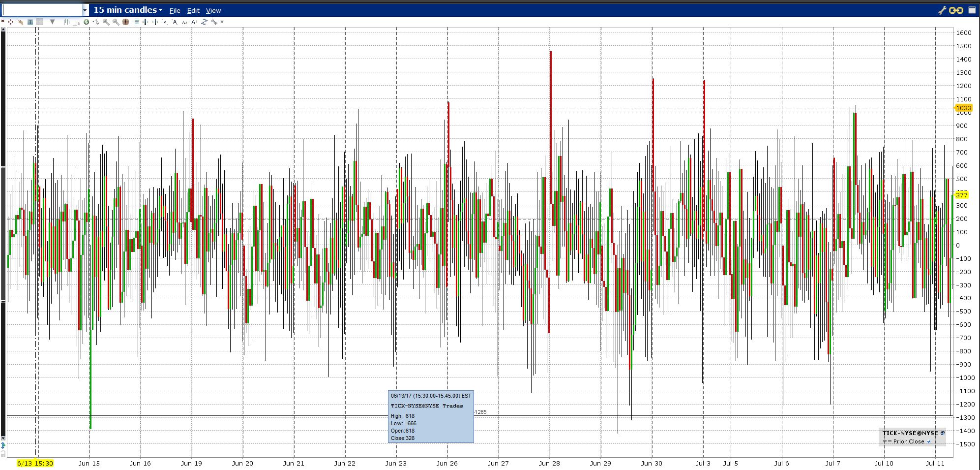Image resolution: width=980 pixels, height=470 pixels.
Task: Click the tooltip timestamp 06/13/17 line
Action: pyautogui.click(x=431, y=396)
